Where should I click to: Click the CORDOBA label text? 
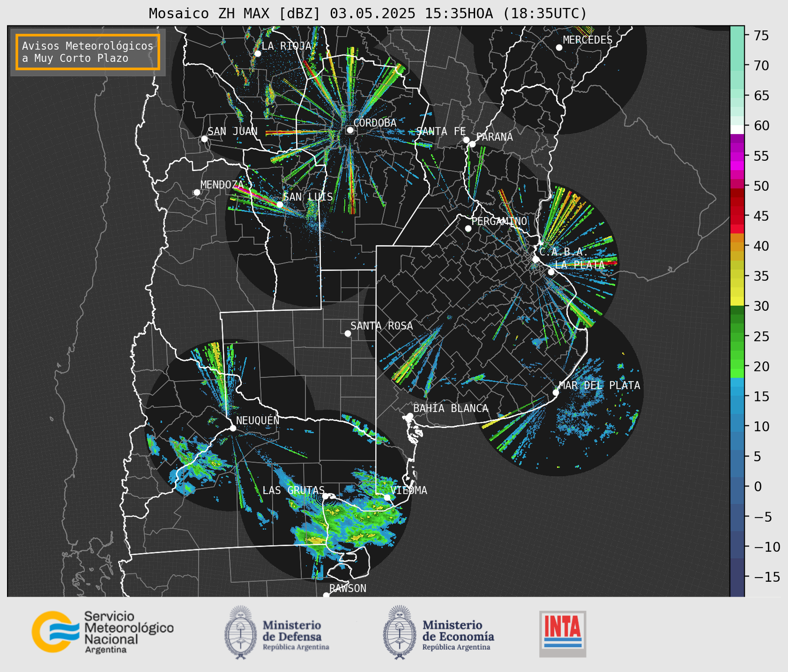(x=375, y=122)
